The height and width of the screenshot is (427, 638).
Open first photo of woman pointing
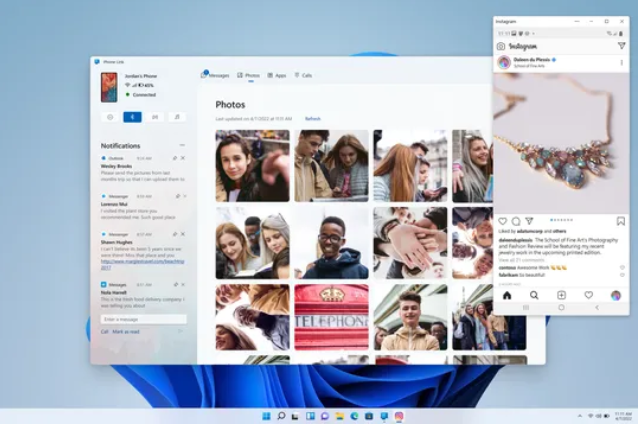tap(253, 166)
